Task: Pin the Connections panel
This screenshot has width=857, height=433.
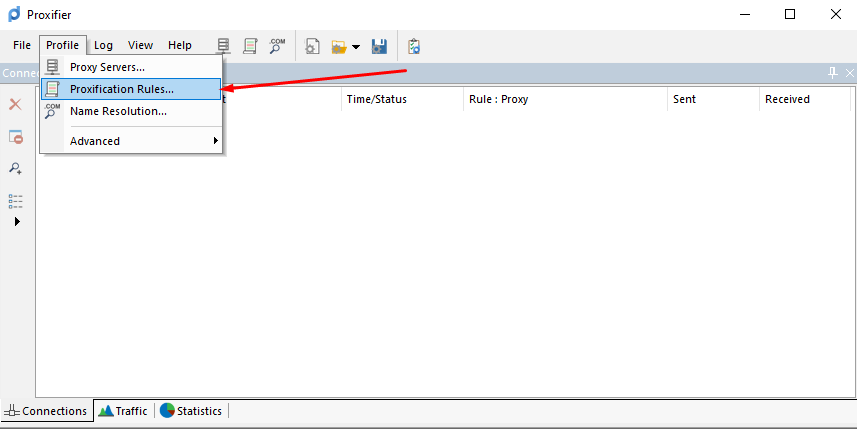Action: coord(833,73)
